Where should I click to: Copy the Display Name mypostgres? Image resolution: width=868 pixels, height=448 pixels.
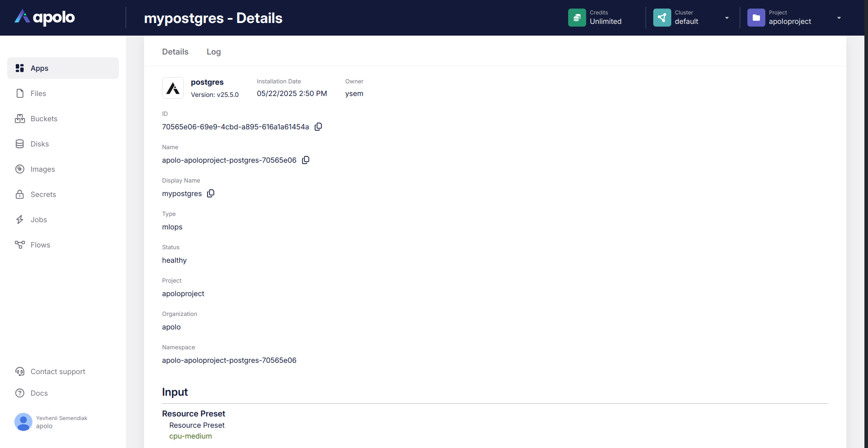coord(211,193)
